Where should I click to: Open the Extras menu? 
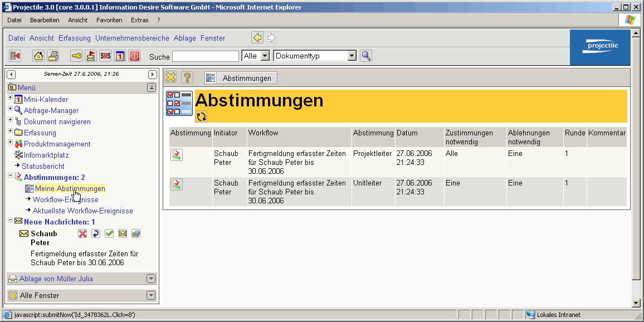[x=139, y=19]
